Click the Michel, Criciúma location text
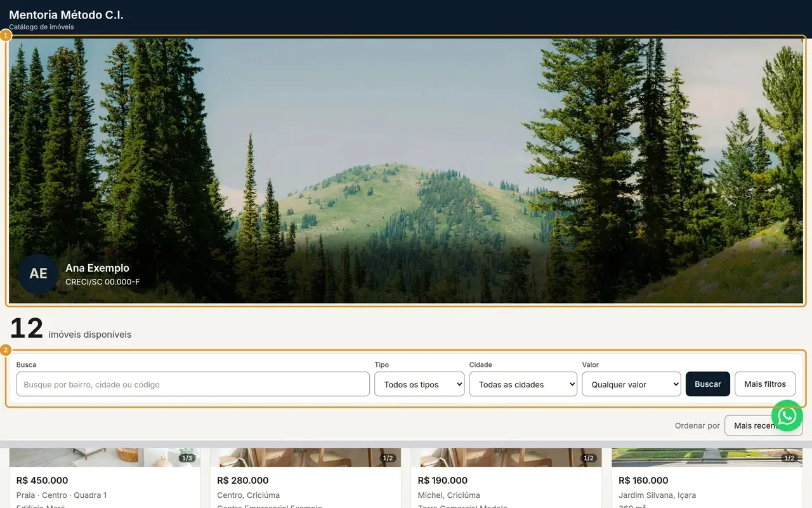The height and width of the screenshot is (508, 812). pos(449,495)
